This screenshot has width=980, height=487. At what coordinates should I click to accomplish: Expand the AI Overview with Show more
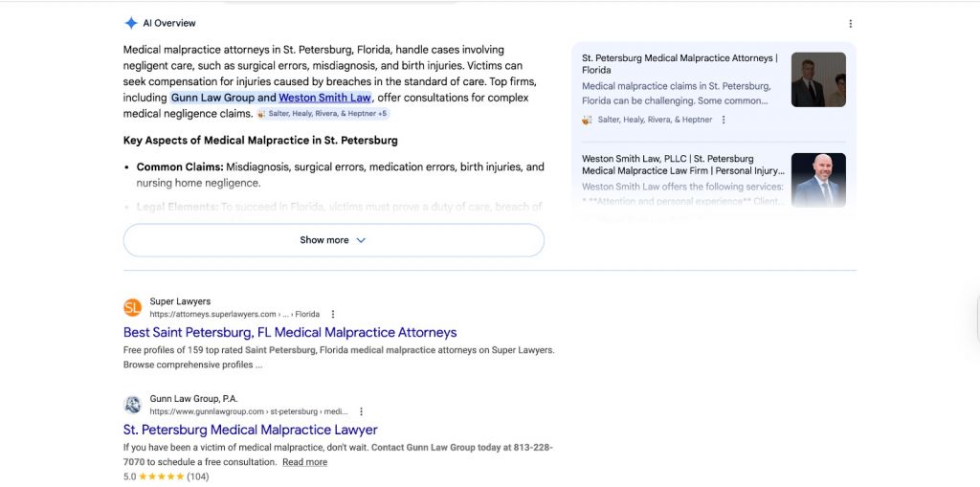(x=334, y=240)
